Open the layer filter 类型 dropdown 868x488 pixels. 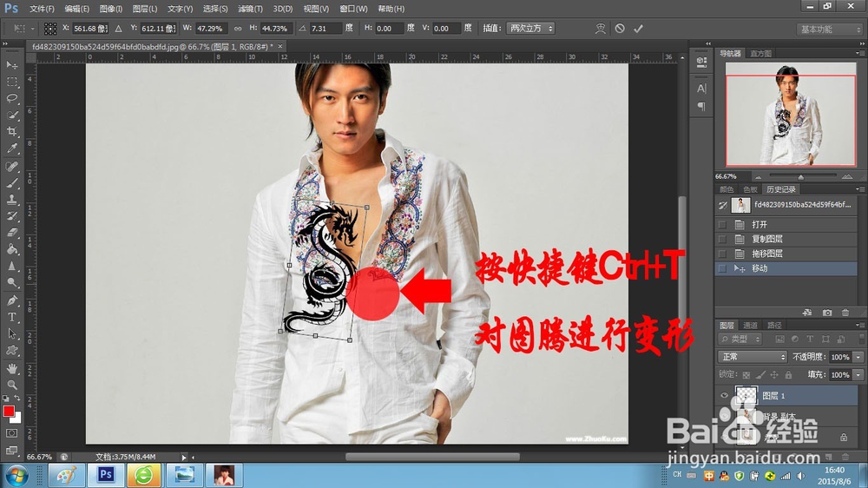(740, 339)
